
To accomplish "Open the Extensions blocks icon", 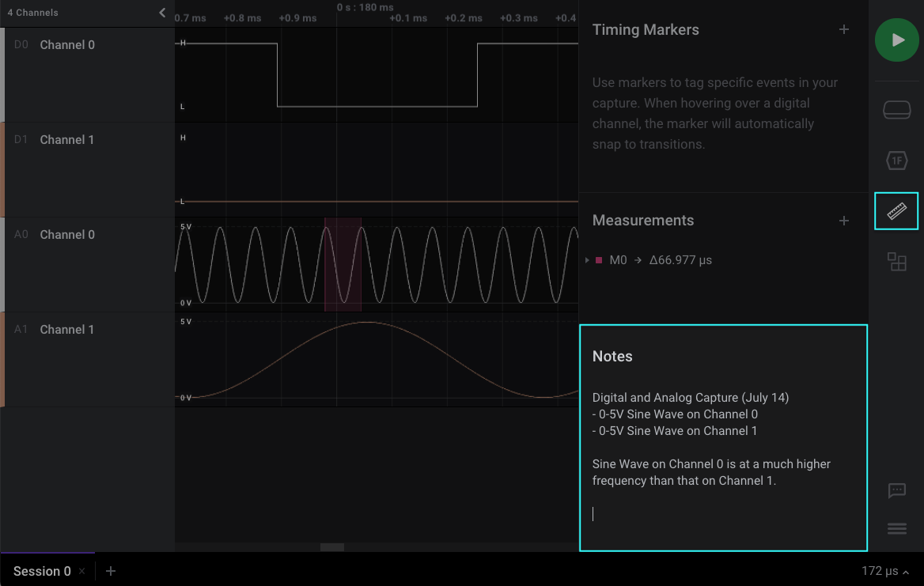I will [x=896, y=262].
